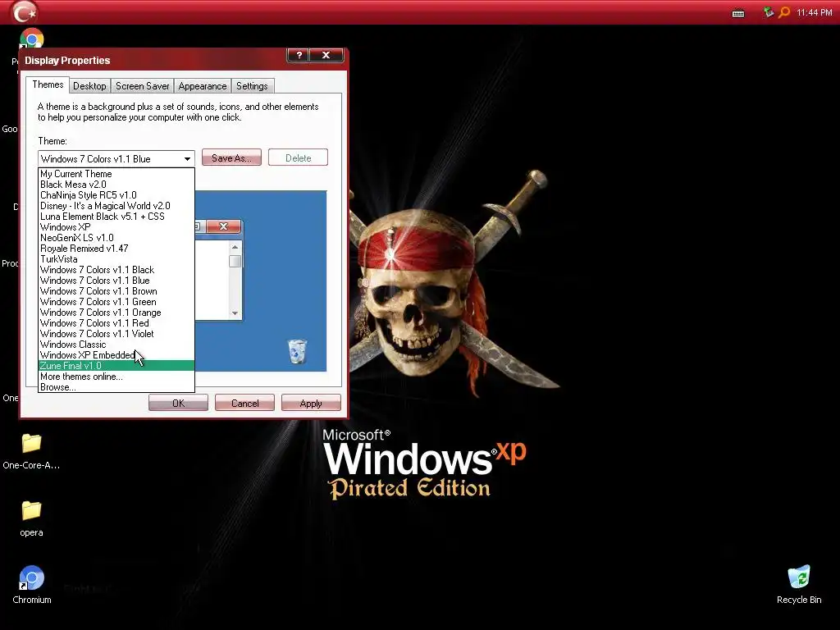
Task: Select highlighted Zune Final v1.0 theme
Action: [116, 366]
